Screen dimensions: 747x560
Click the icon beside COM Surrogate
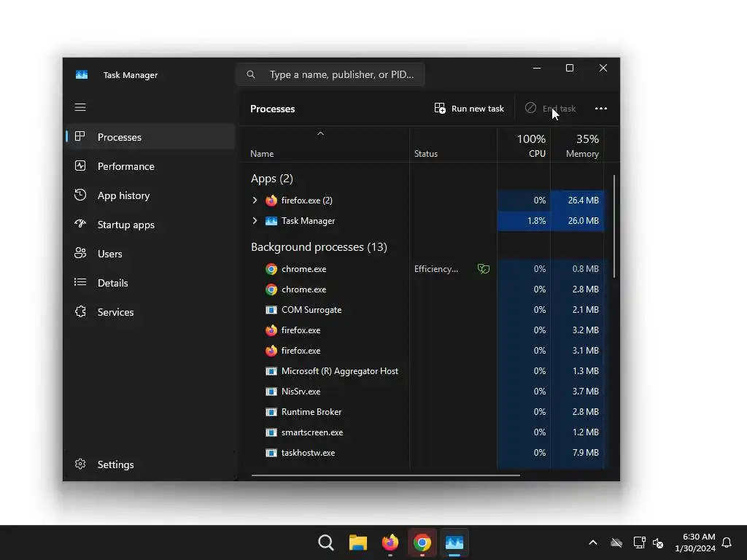pyautogui.click(x=271, y=310)
